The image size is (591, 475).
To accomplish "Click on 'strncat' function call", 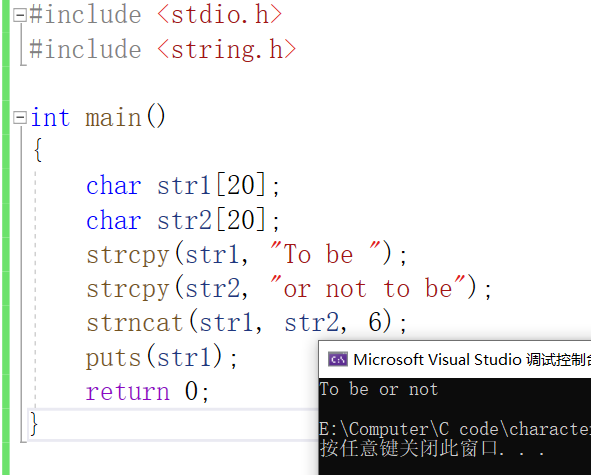I will (135, 323).
